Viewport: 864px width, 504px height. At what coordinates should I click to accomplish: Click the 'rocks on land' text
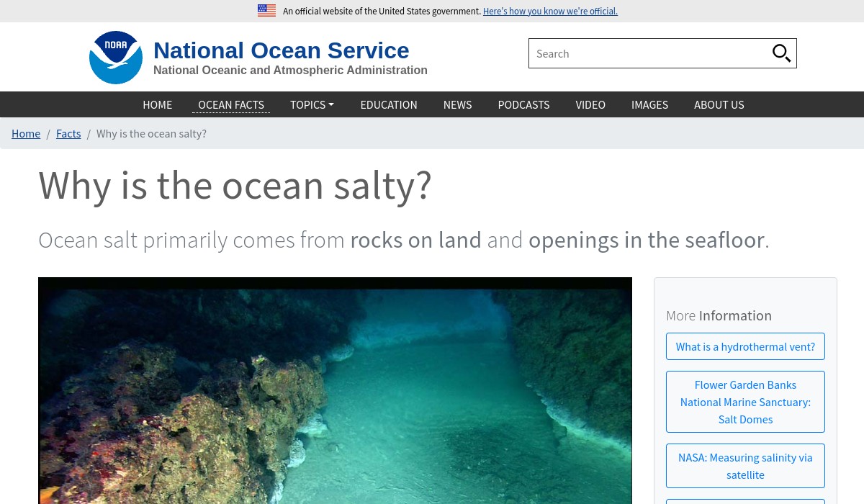pyautogui.click(x=415, y=240)
